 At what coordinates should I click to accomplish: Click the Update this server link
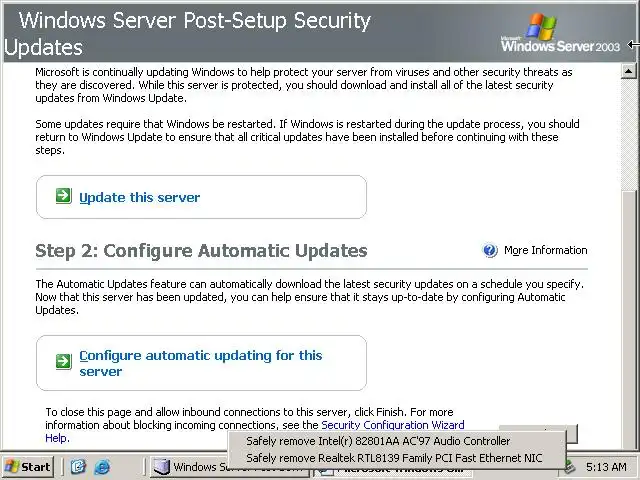tap(139, 197)
